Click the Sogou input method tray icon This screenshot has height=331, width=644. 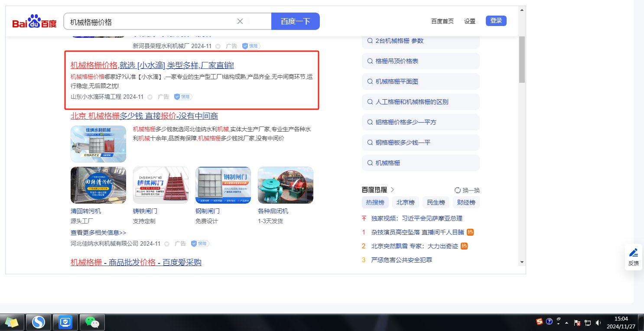click(540, 321)
